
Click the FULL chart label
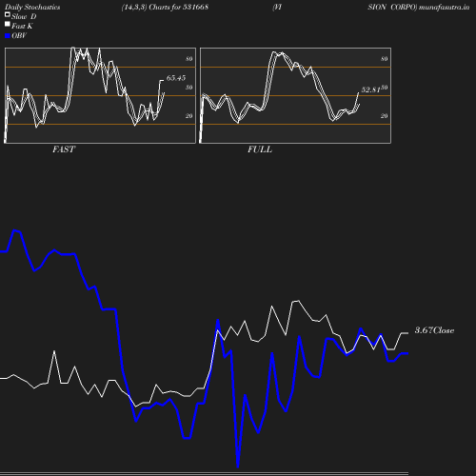(x=260, y=149)
